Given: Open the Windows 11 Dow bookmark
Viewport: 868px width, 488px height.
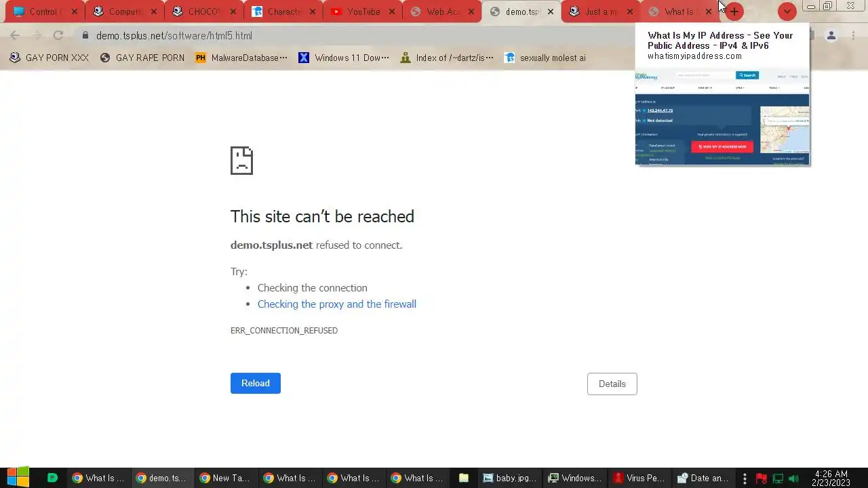Looking at the screenshot, I should [x=344, y=58].
